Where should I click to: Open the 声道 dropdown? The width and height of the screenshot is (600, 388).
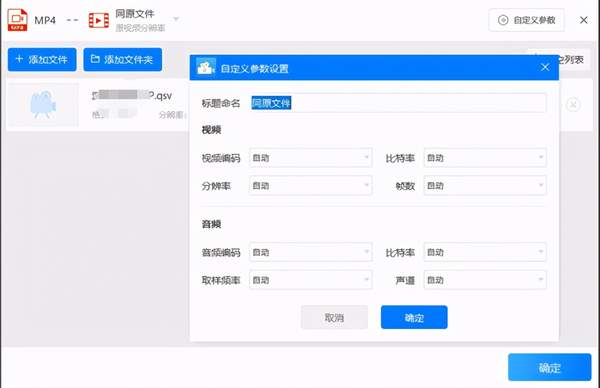pos(485,280)
